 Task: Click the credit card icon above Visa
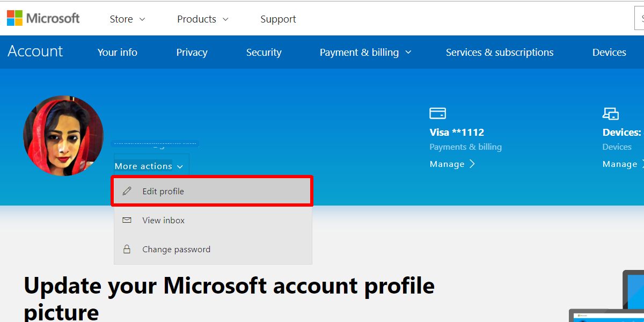click(x=438, y=113)
